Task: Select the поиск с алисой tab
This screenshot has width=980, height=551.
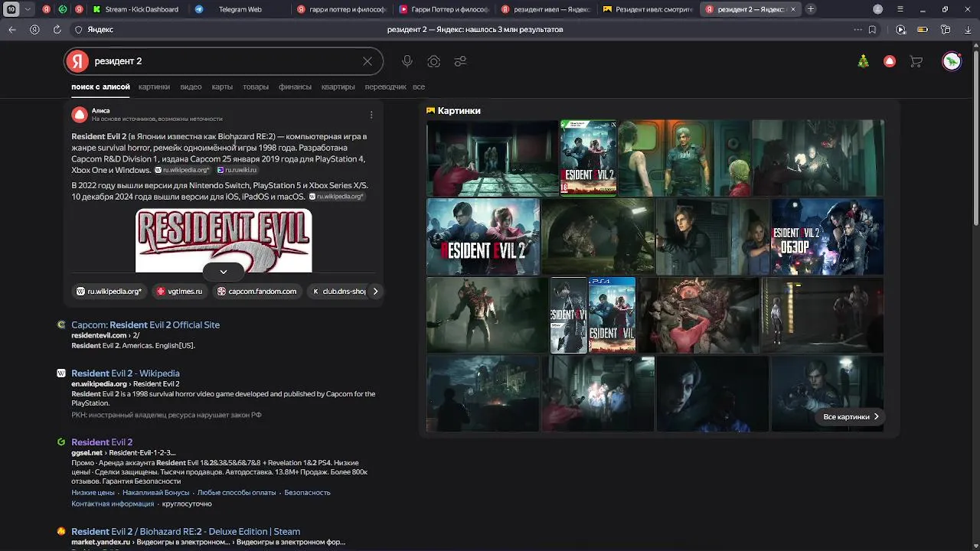Action: [x=100, y=86]
